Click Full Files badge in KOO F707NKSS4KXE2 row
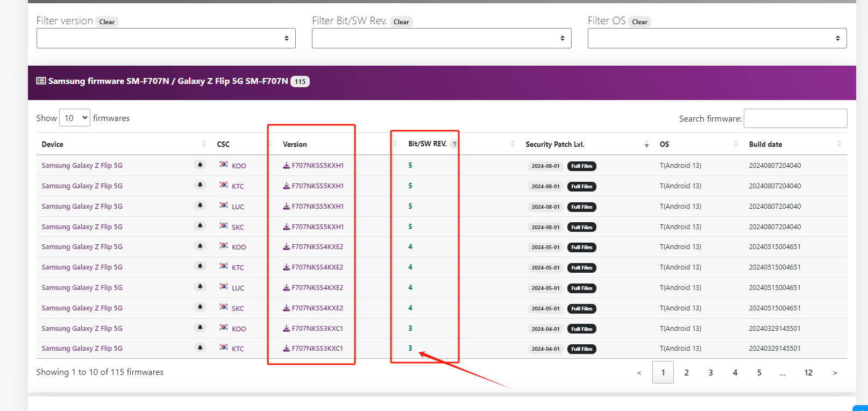This screenshot has width=868, height=411. pyautogui.click(x=582, y=247)
